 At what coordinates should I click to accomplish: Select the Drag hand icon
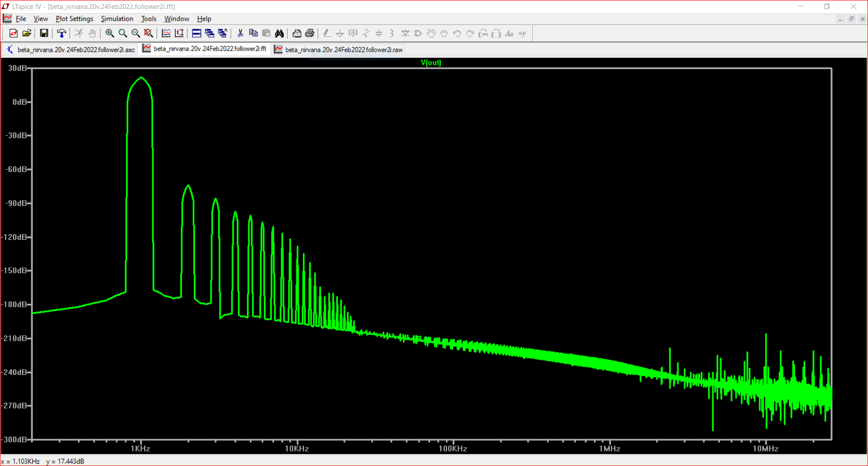tap(444, 33)
